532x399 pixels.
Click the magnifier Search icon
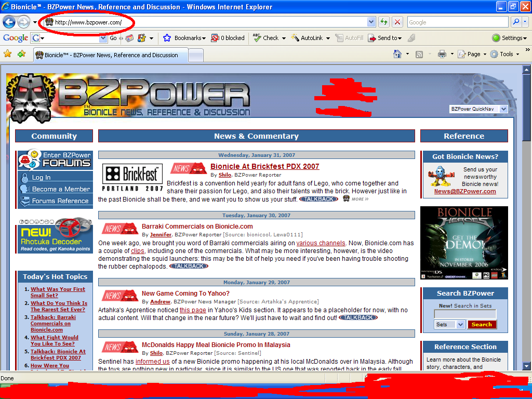point(516,22)
